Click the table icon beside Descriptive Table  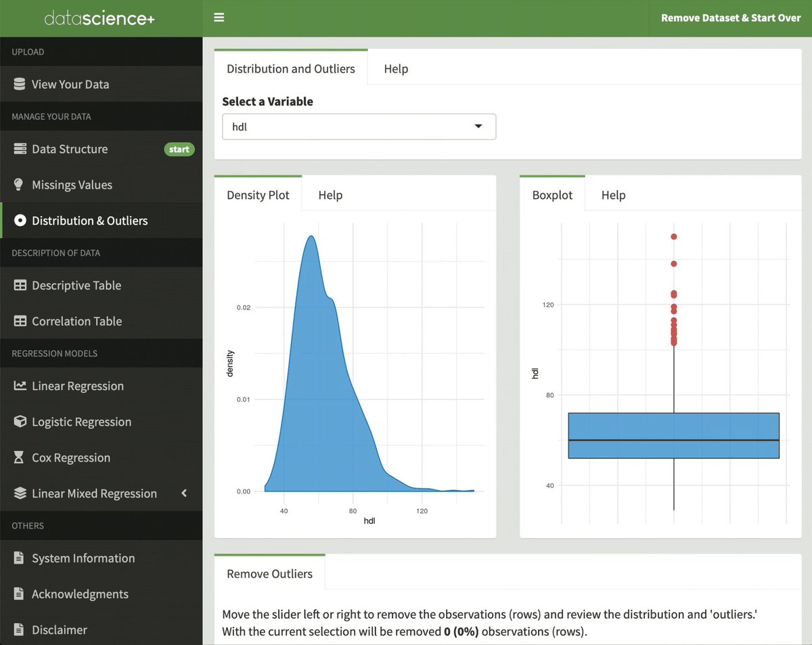tap(20, 286)
